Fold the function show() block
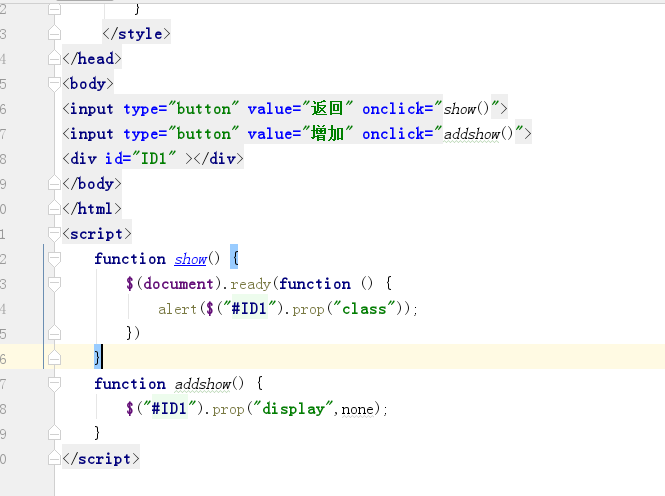 tap(54, 258)
